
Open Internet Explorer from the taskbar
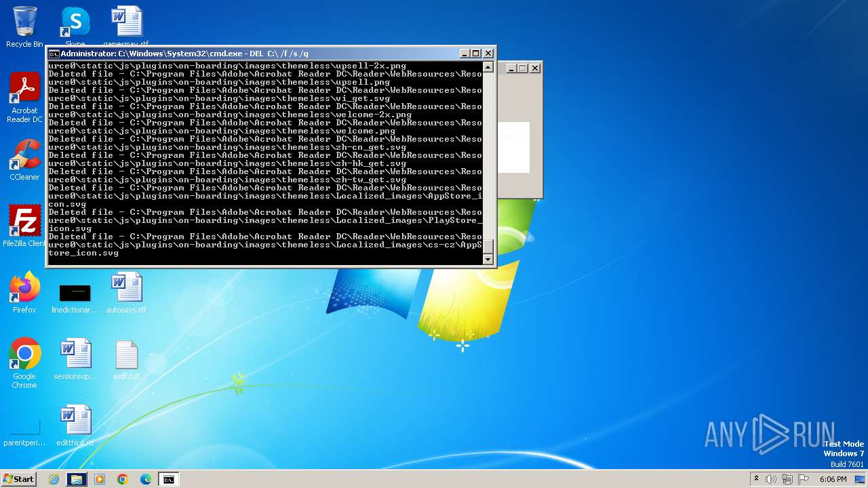pyautogui.click(x=54, y=479)
